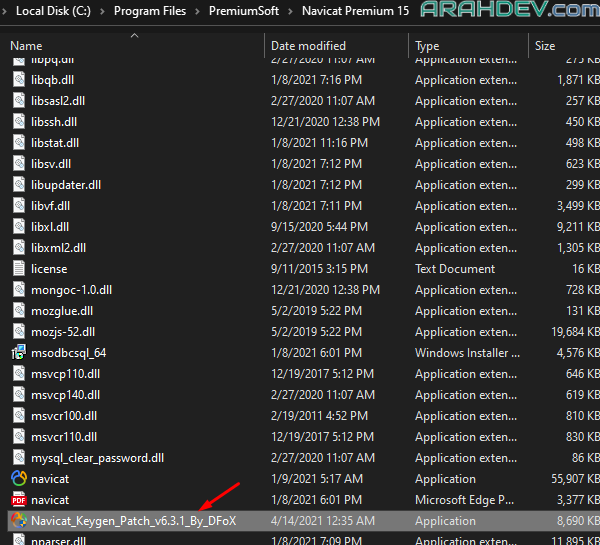Screen dimensions: 600x545
Task: Select the libxml2.dll file row
Action: point(58,247)
